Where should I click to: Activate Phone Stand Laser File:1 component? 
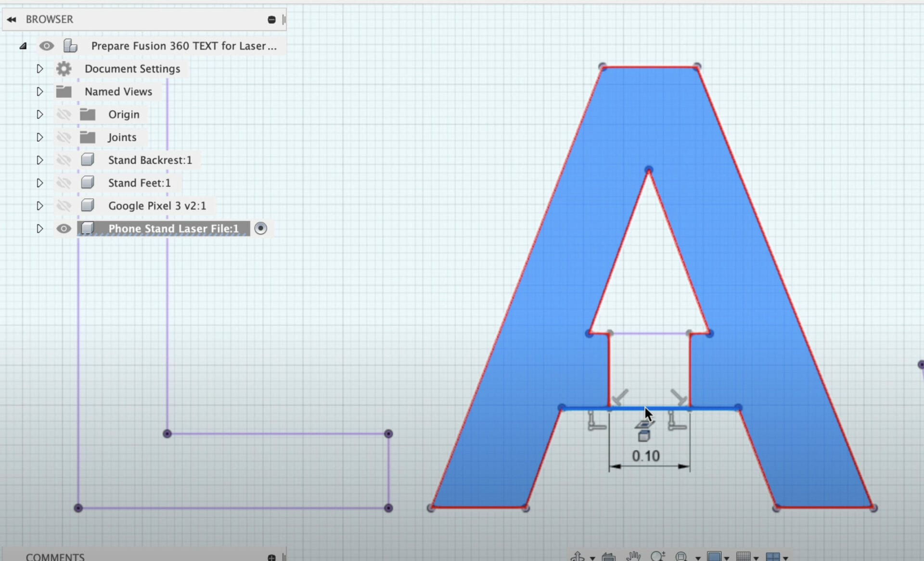coord(260,228)
